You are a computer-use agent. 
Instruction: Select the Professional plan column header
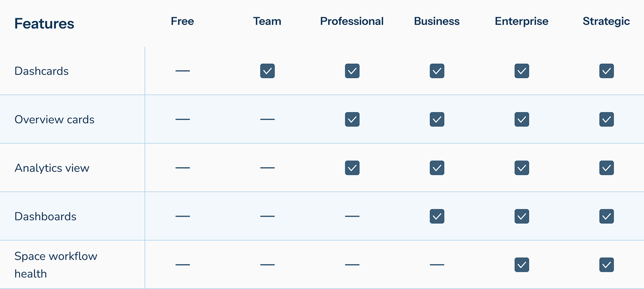[352, 21]
